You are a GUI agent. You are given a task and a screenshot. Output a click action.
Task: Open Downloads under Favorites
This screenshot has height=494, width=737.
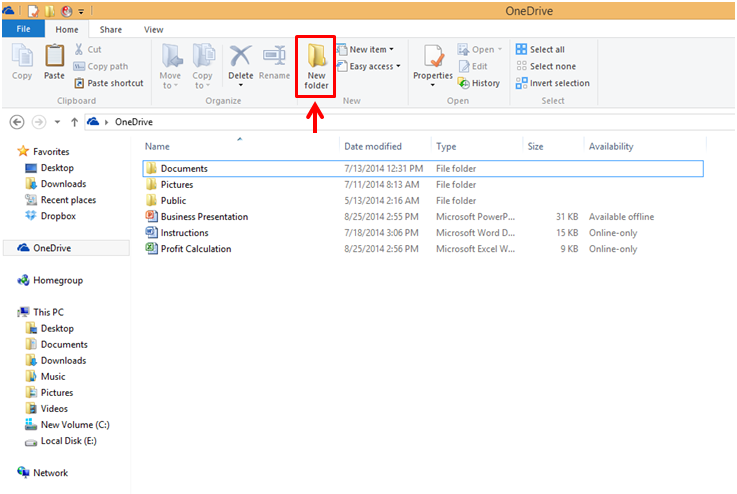click(x=55, y=184)
